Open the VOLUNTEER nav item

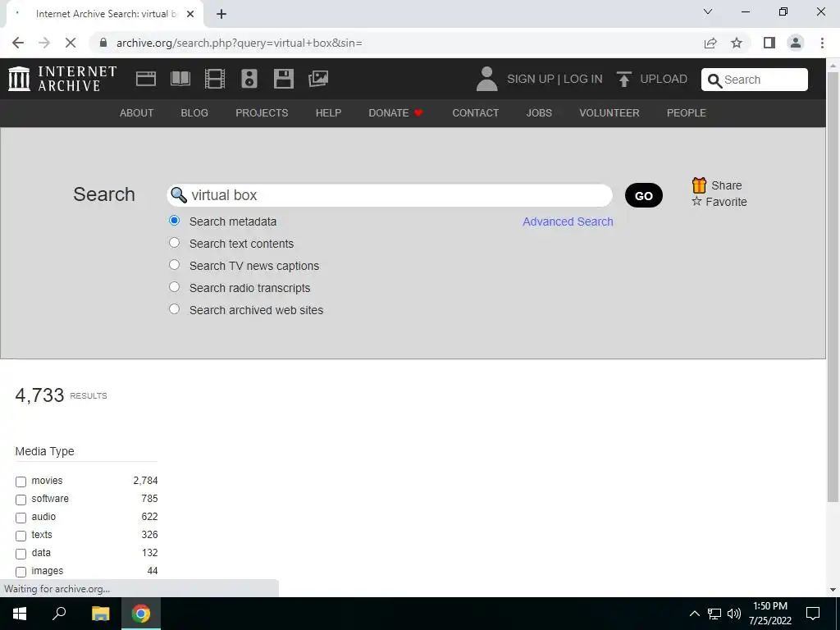click(x=609, y=113)
